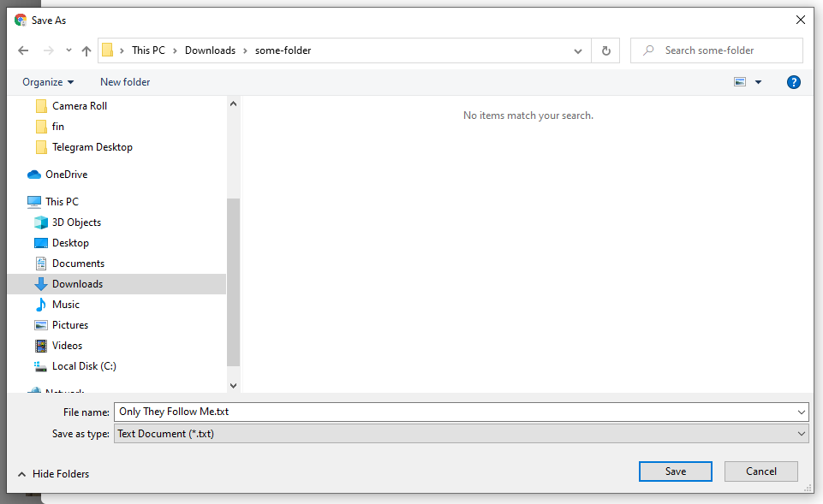Select the fin folder

pos(57,127)
